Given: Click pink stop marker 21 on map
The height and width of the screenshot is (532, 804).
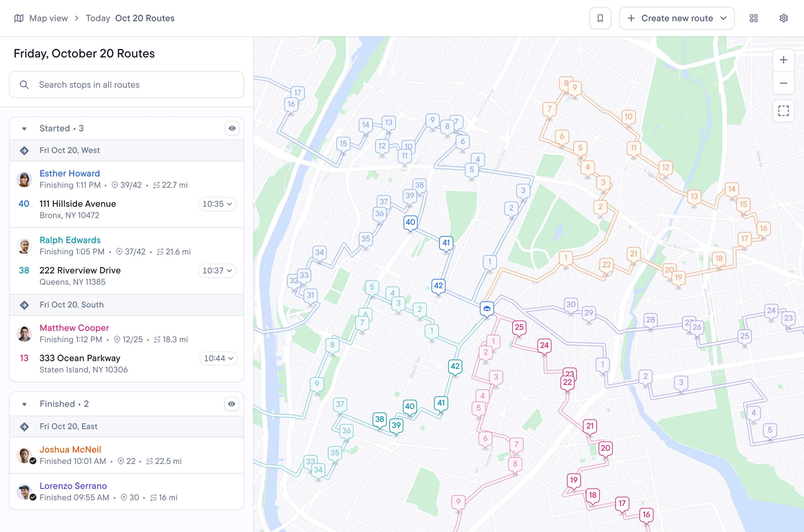Looking at the screenshot, I should pyautogui.click(x=590, y=426).
